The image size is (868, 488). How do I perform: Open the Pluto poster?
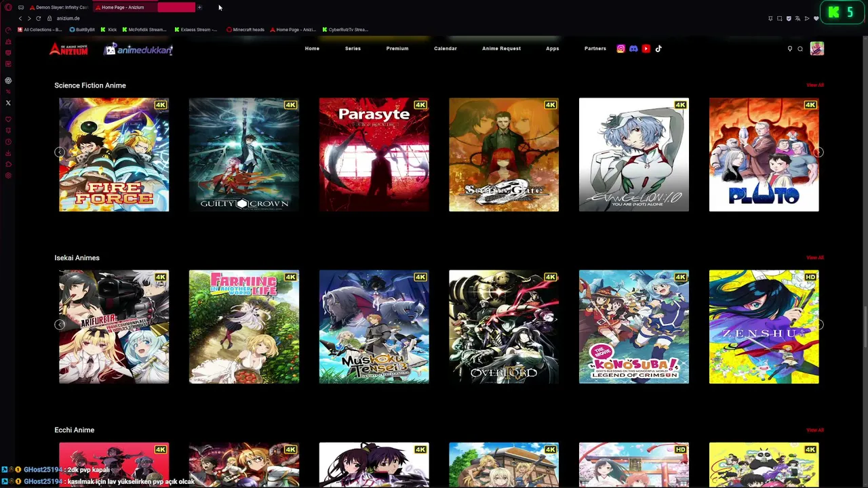pos(764,155)
